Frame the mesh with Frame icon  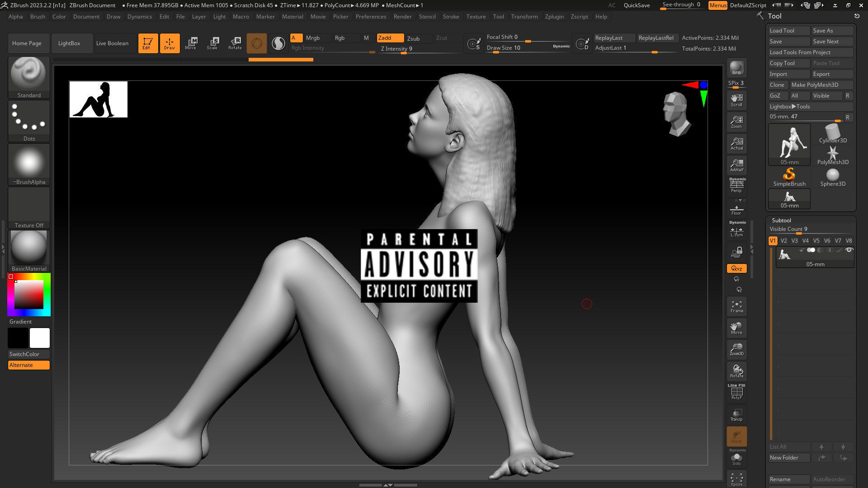point(736,306)
